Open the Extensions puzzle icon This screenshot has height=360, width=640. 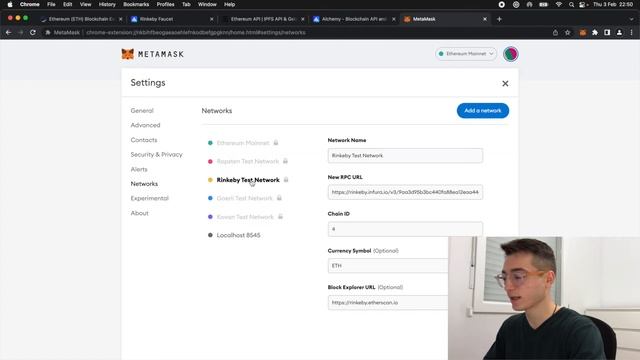595,33
